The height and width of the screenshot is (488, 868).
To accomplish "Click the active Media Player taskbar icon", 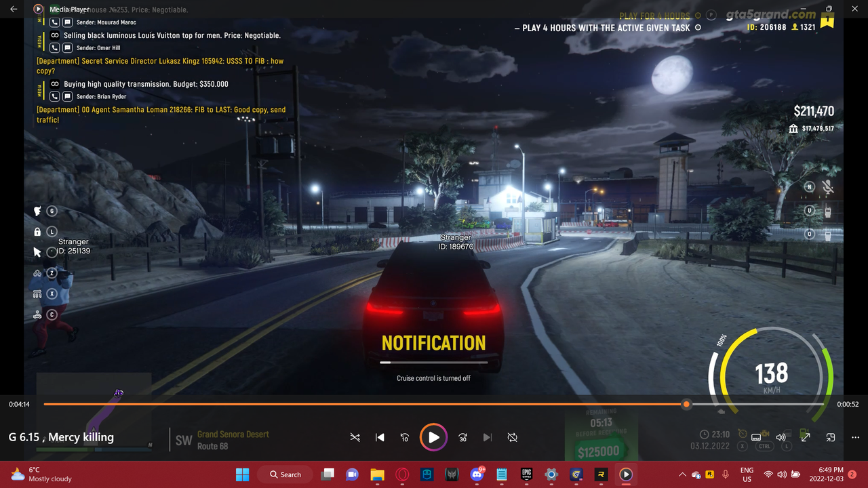I will click(x=626, y=474).
